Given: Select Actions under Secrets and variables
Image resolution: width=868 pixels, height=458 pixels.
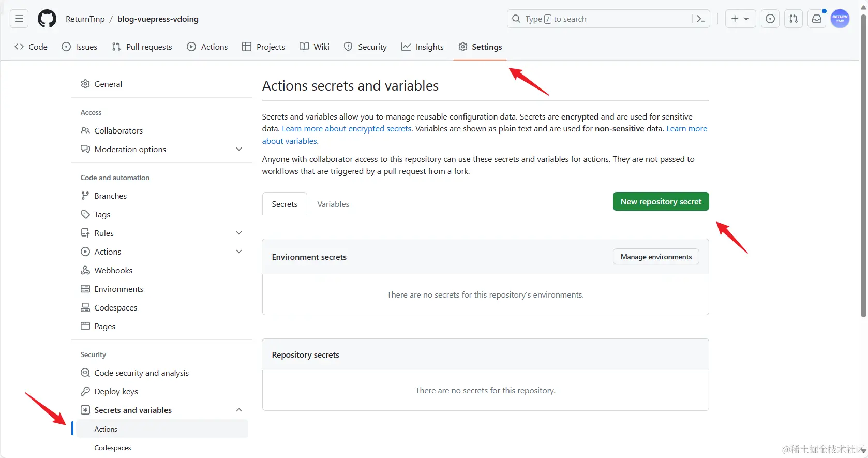Looking at the screenshot, I should [x=162, y=429].
